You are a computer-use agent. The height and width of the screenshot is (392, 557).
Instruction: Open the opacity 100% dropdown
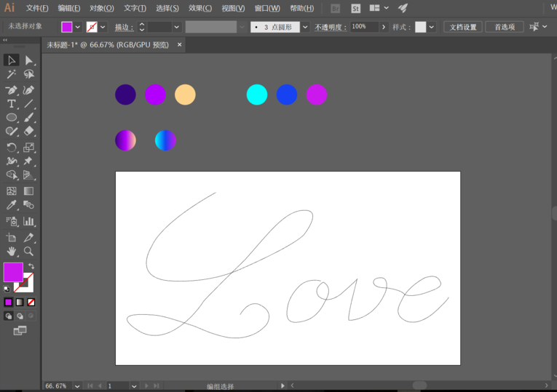[384, 27]
